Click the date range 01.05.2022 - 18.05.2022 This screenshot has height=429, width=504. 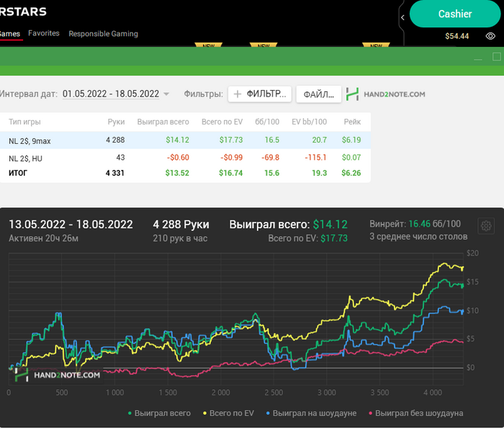tap(110, 94)
